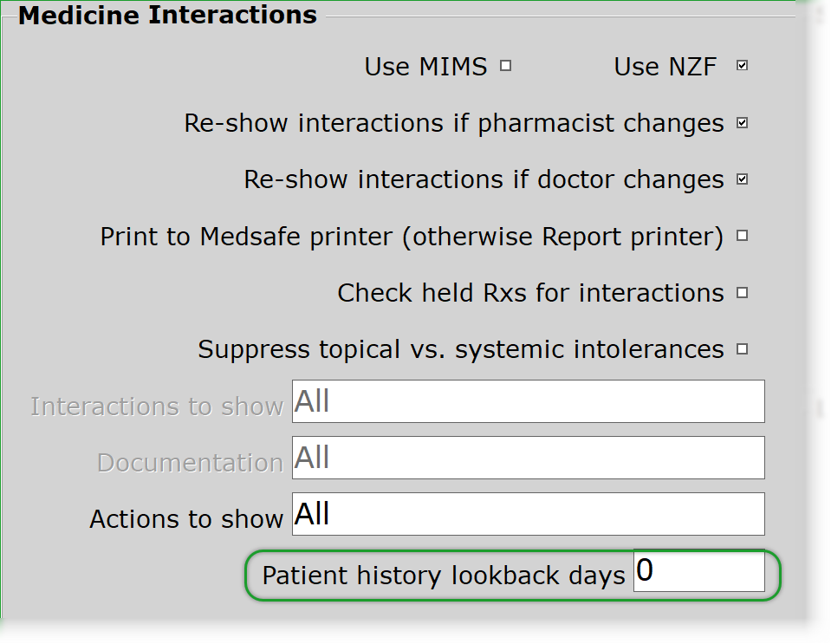Click the greyed Interactions to show label
Screen dimensions: 831x644
pos(157,407)
